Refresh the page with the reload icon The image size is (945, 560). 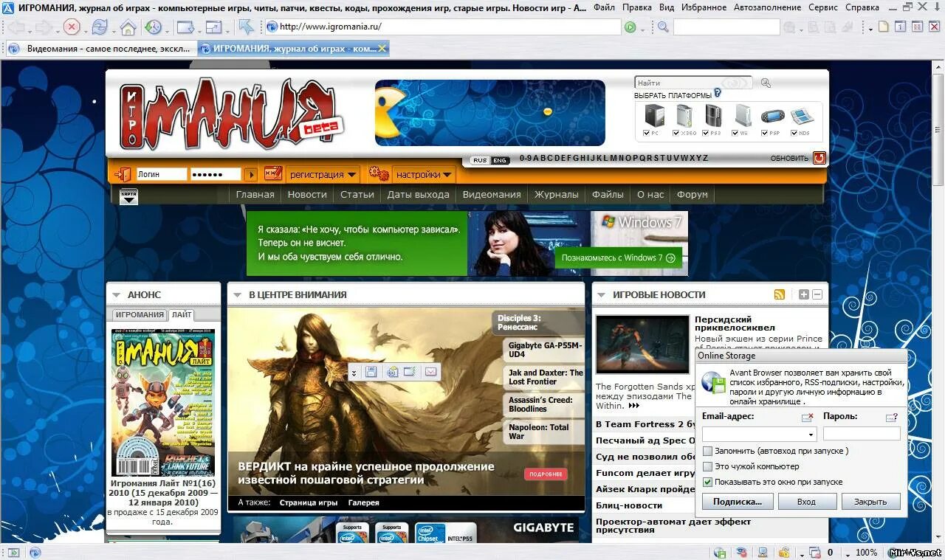coord(100,27)
